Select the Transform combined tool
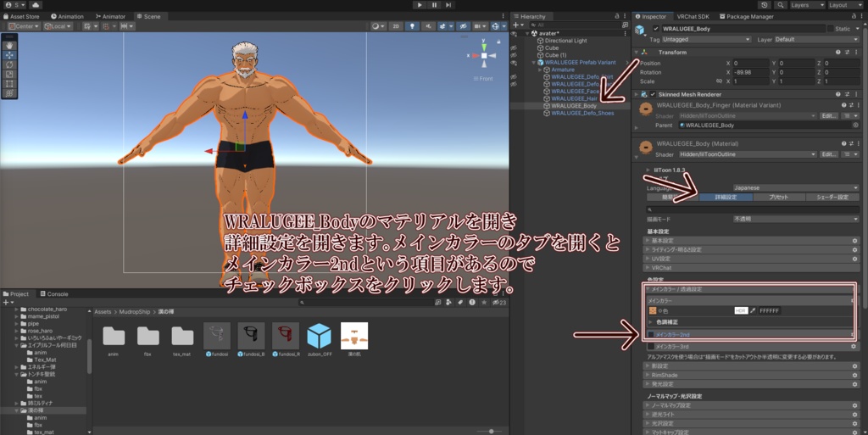868x435 pixels. 9,93
